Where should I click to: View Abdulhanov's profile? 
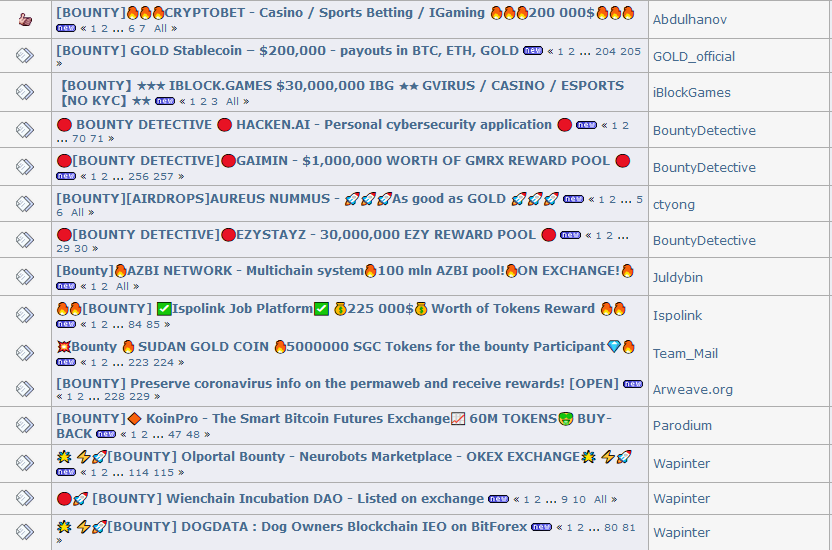[x=689, y=20]
